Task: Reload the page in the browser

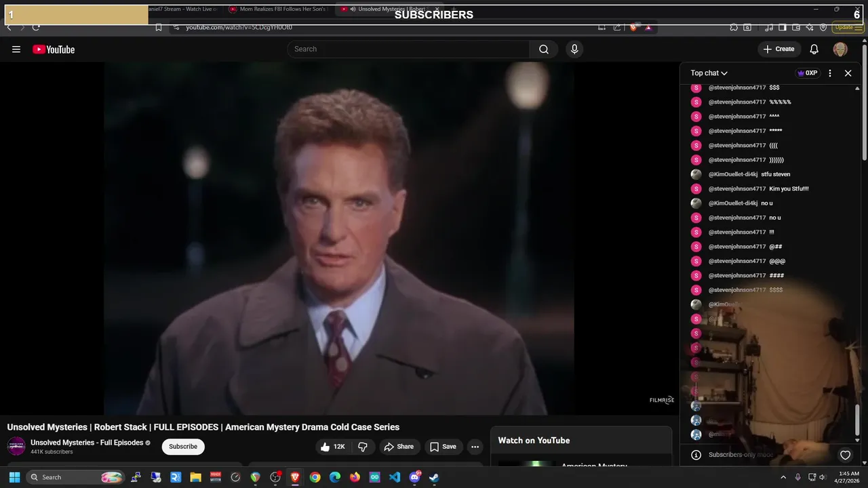Action: pos(36,27)
